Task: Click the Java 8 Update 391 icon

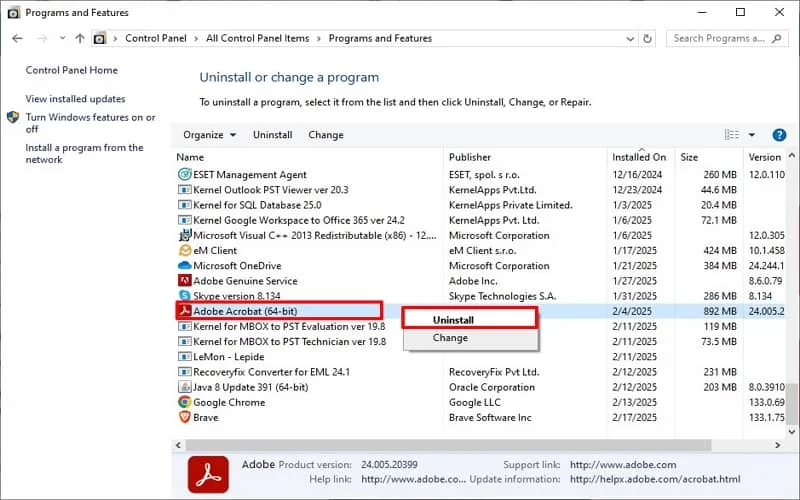Action: click(184, 387)
